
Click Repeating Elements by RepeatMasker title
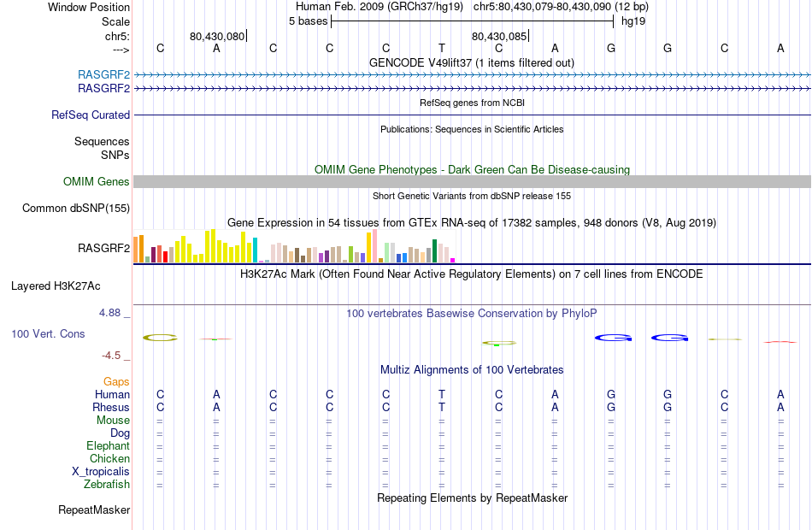pos(472,498)
